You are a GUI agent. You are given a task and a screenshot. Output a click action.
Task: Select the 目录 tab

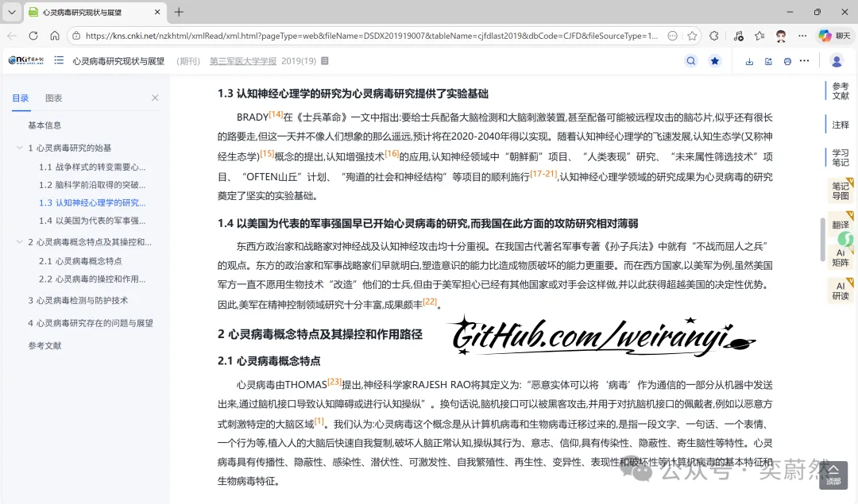[x=21, y=97]
